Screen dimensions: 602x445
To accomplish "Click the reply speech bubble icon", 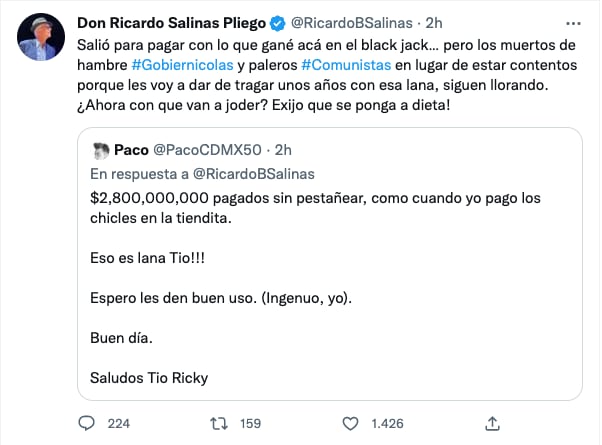I will click(86, 423).
